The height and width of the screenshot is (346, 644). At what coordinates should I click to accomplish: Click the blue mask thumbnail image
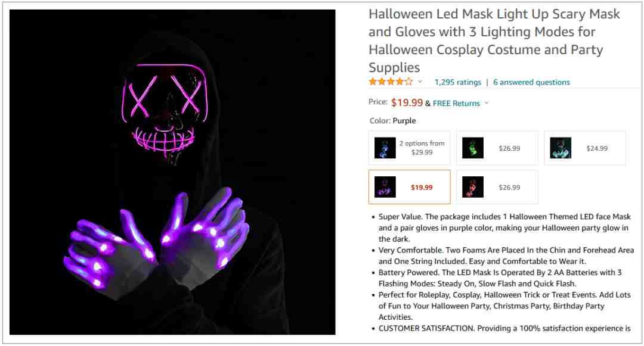pos(385,148)
